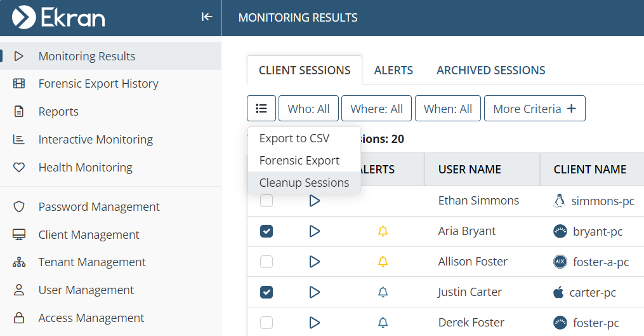Image resolution: width=644 pixels, height=336 pixels.
Task: Open Forensic Export History in sidebar
Action: tap(98, 84)
